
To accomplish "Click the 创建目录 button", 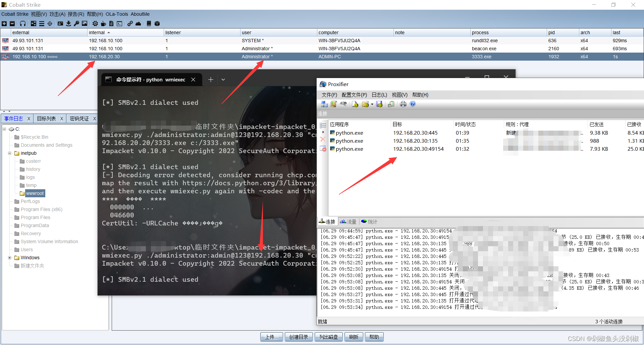I will pos(299,337).
